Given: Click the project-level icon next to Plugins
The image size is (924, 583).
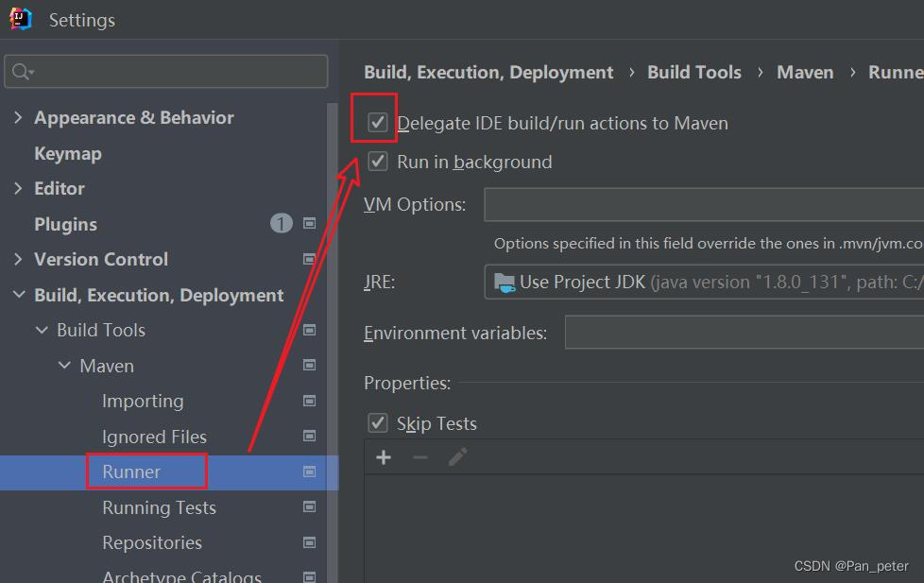Looking at the screenshot, I should point(309,223).
